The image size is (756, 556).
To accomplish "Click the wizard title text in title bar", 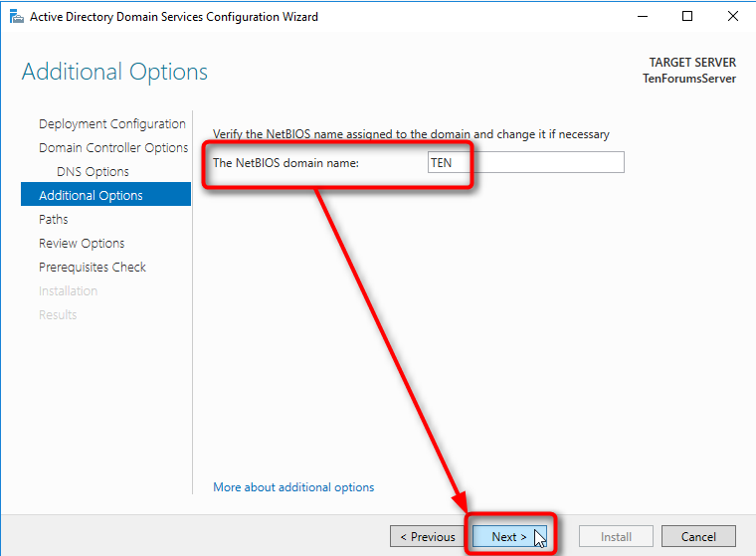I will pos(174,17).
